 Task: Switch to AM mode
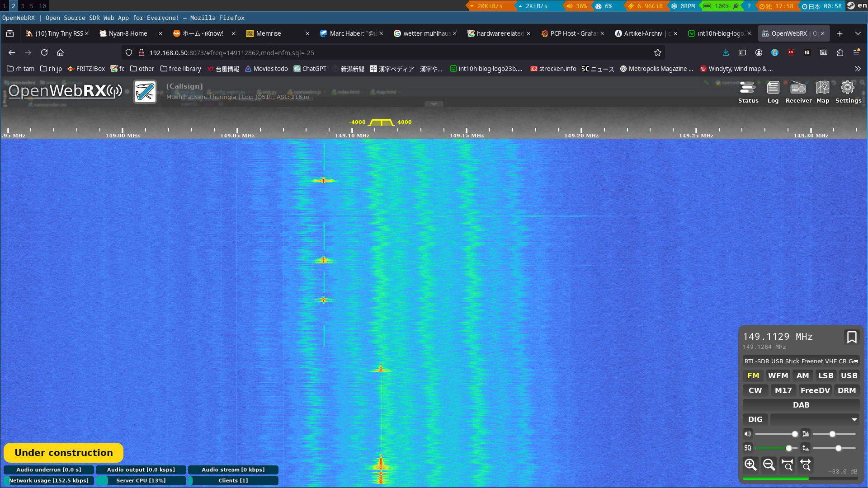coord(803,375)
